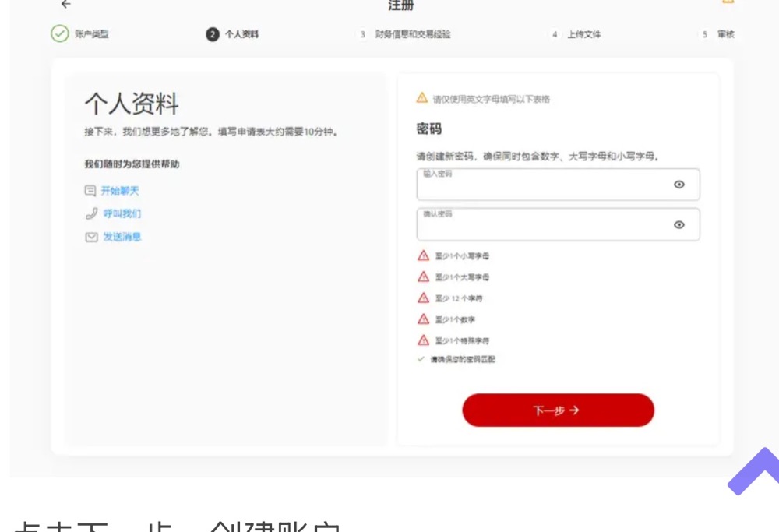Click the green checkmark for 账户类型
The image size is (779, 532).
coord(60,33)
